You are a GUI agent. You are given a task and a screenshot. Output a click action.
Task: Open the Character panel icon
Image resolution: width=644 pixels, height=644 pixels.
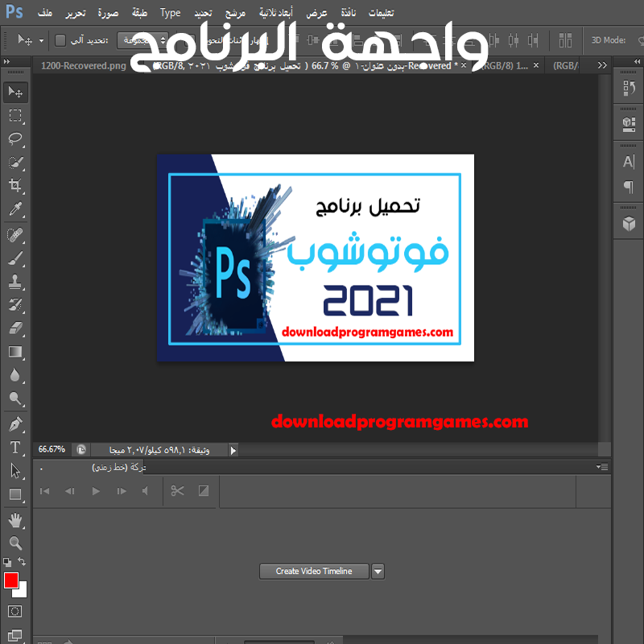(629, 162)
